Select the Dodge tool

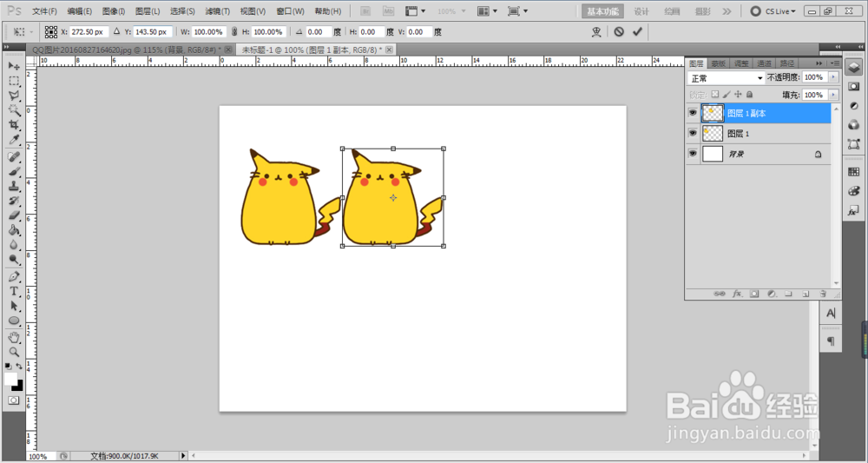[x=14, y=259]
